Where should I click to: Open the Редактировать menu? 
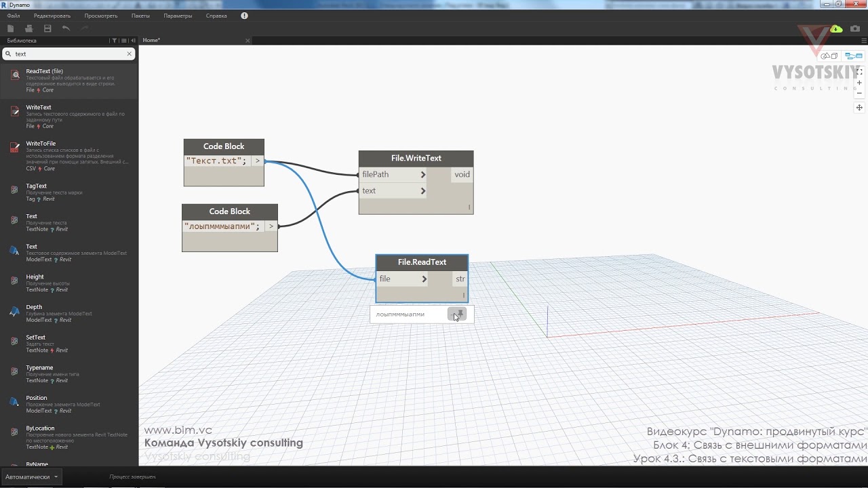pos(52,16)
